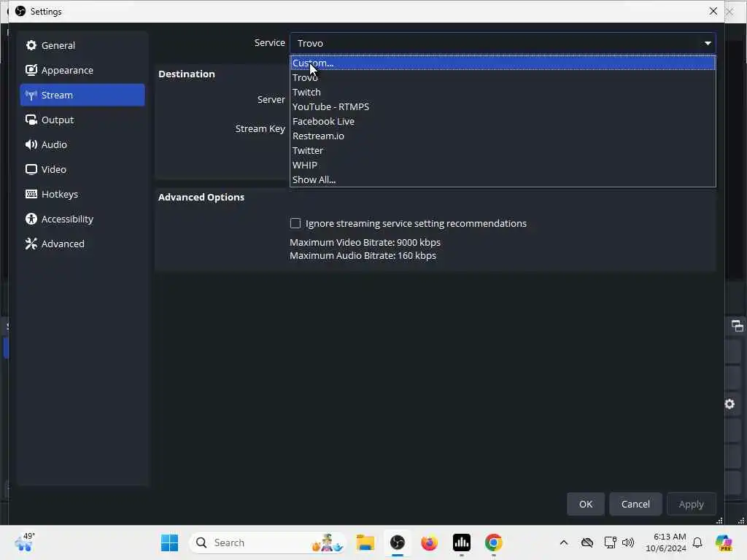
Task: Open File Explorer from the taskbar
Action: pos(365,542)
